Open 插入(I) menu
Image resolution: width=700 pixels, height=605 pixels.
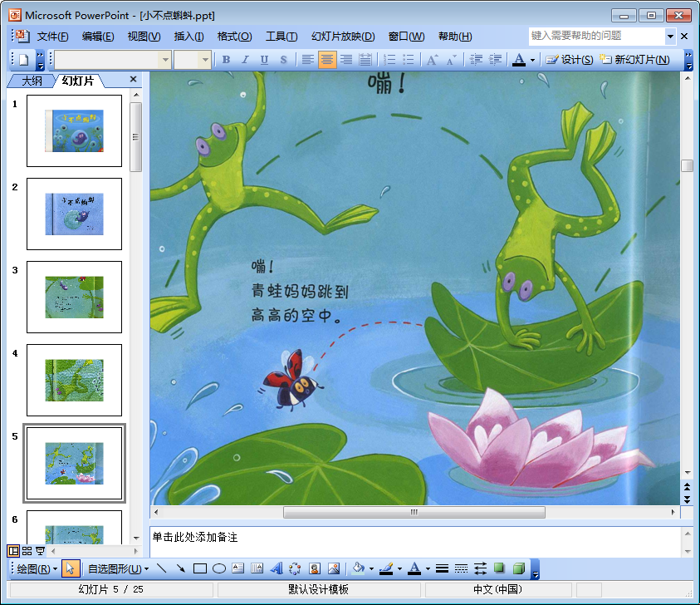(x=188, y=37)
